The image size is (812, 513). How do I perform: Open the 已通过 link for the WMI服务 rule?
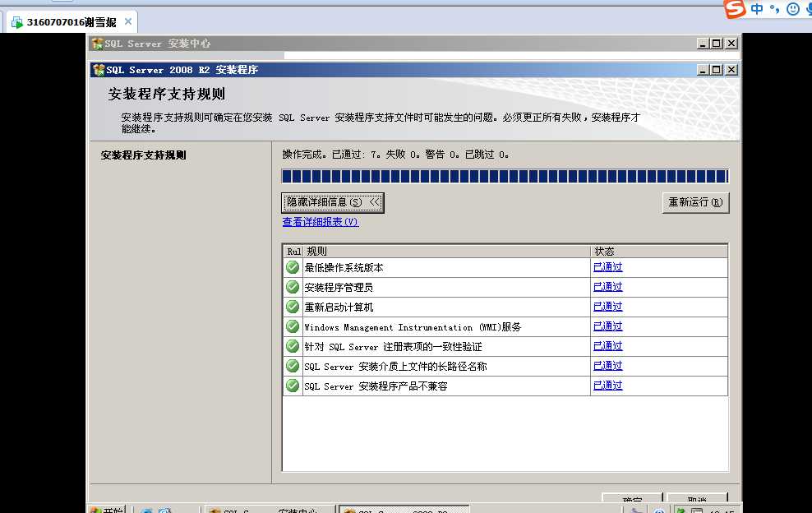click(x=607, y=326)
